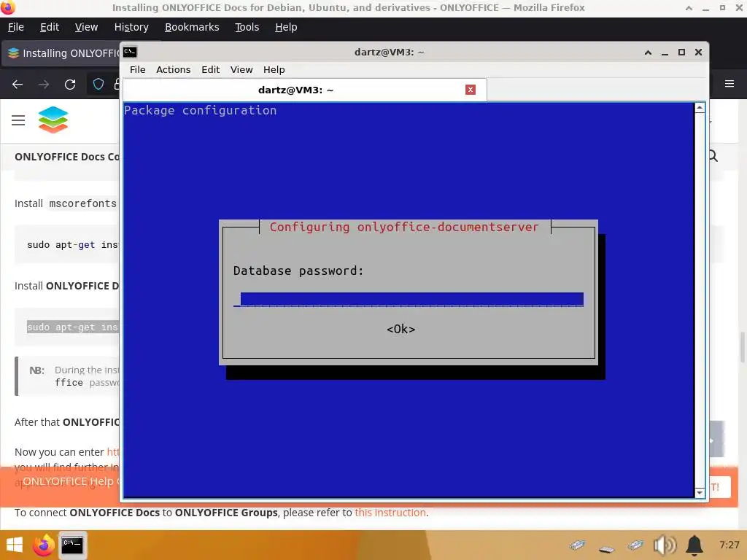Click terminal scrollbar down arrow

[x=700, y=492]
